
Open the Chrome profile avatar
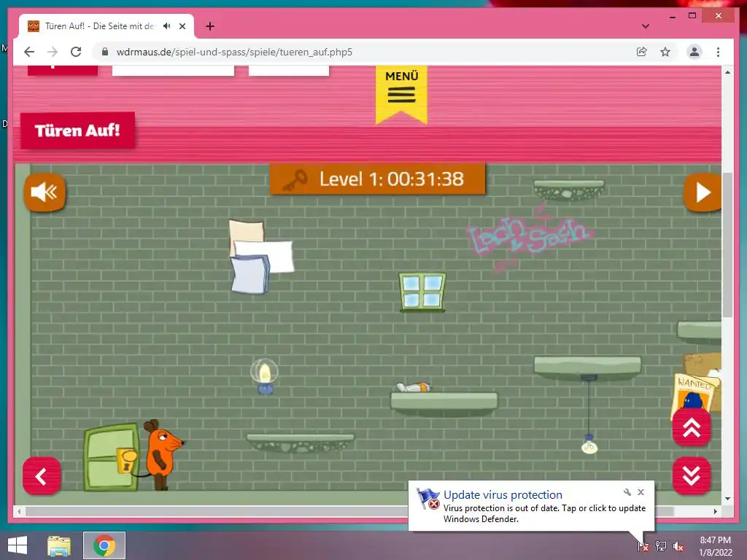(694, 52)
